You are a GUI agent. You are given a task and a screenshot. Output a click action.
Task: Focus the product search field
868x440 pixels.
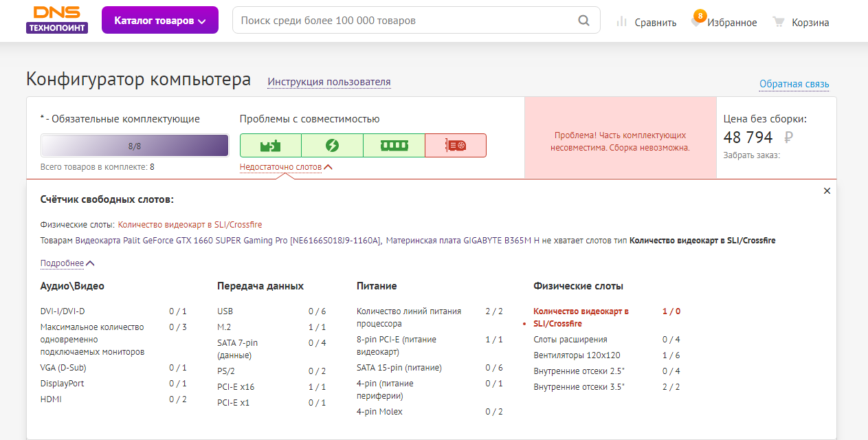pyautogui.click(x=405, y=21)
